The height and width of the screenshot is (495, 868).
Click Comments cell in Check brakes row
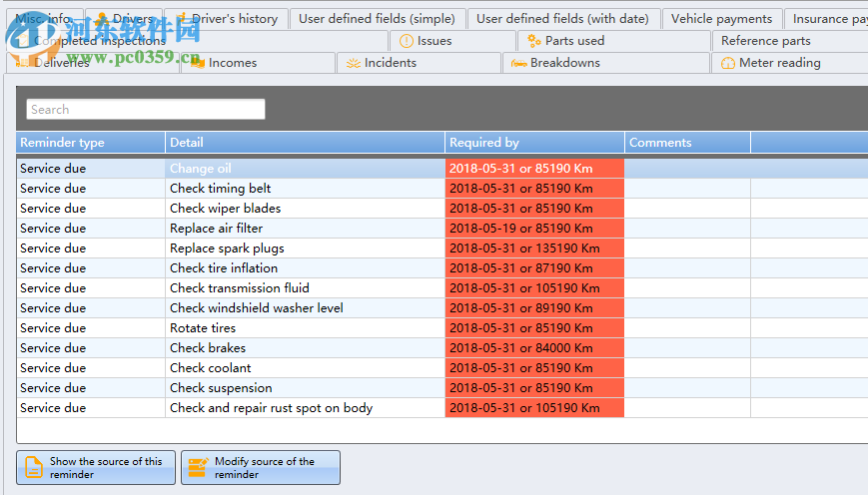687,347
